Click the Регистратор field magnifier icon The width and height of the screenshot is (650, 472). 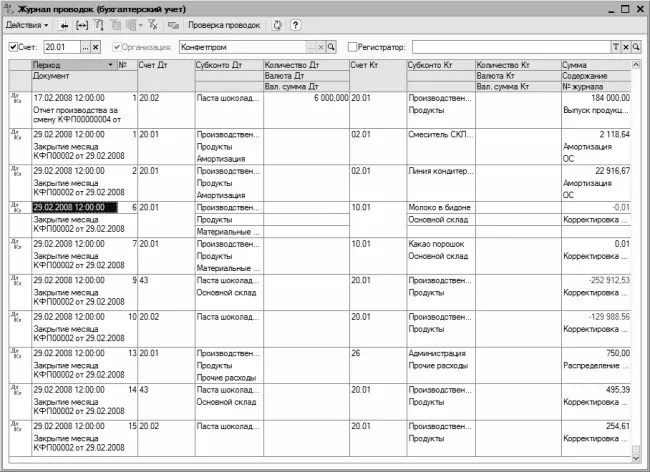click(x=637, y=47)
